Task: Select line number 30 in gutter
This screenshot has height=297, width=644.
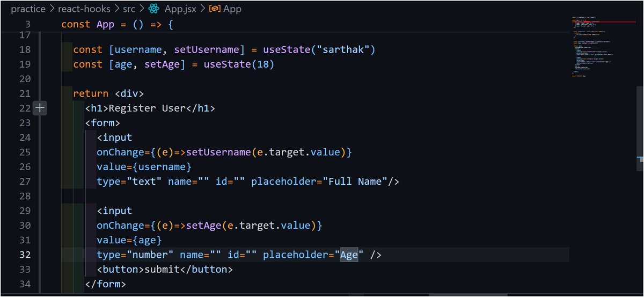Action: (25, 225)
